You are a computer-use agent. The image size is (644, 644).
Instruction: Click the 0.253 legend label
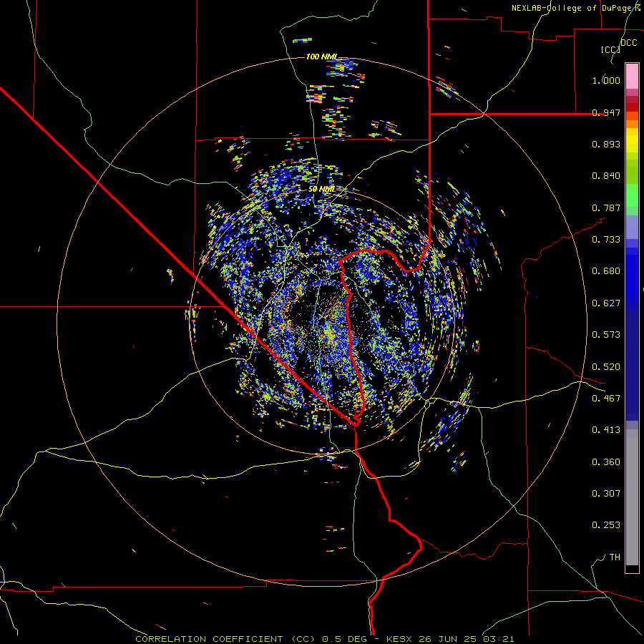(x=606, y=525)
